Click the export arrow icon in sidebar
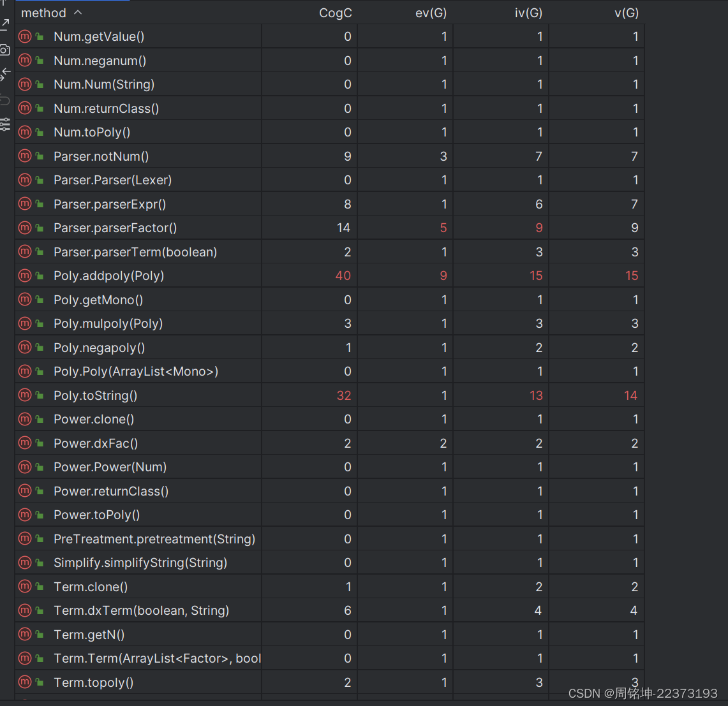 click(x=4, y=24)
